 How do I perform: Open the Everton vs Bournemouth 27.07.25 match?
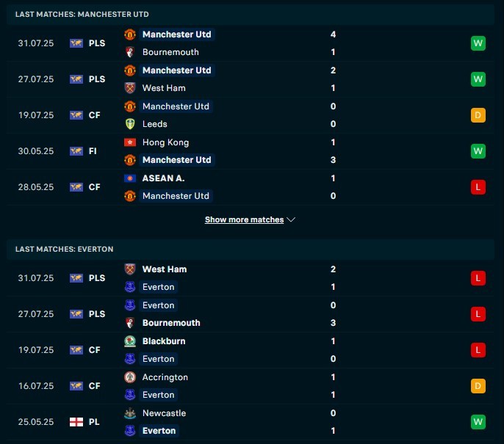(250, 314)
